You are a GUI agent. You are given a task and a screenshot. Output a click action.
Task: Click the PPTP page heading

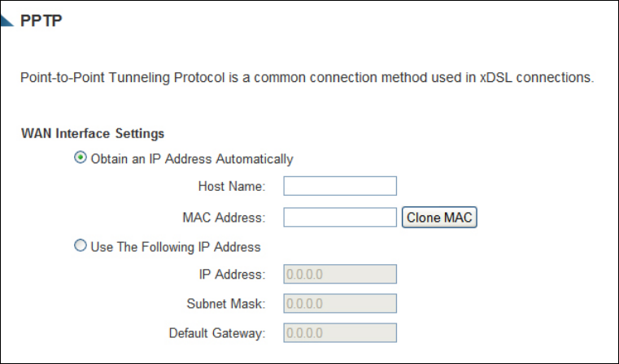[41, 21]
